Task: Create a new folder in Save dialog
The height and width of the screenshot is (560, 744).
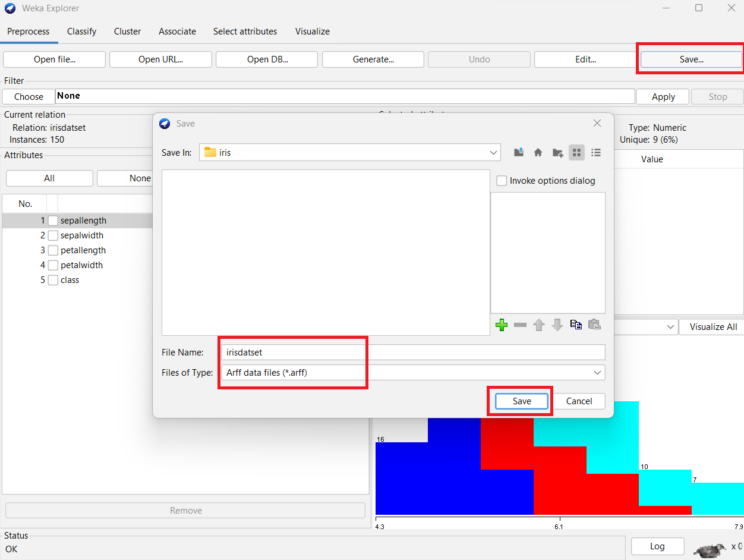Action: point(557,153)
